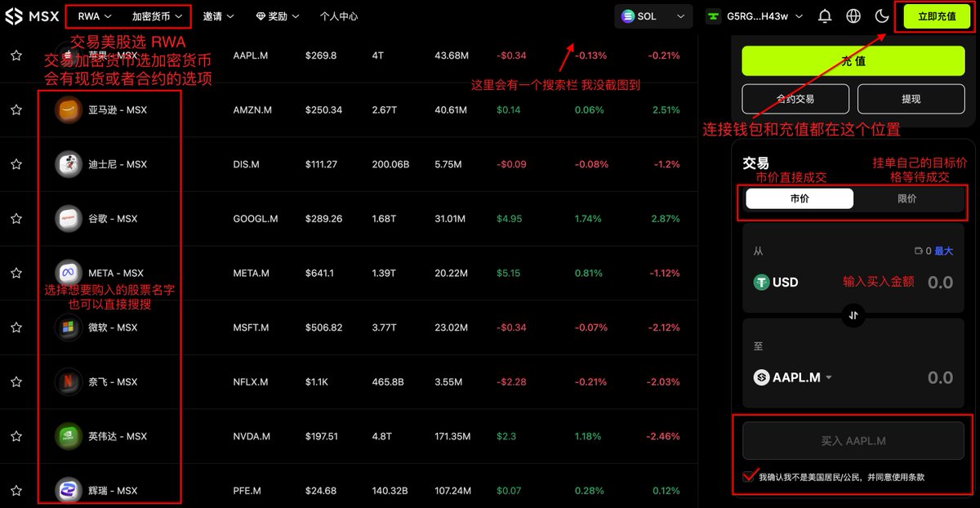Select the 亚马逊 - MSX row name
Viewport: 980px width, 508px height.
coord(118,109)
